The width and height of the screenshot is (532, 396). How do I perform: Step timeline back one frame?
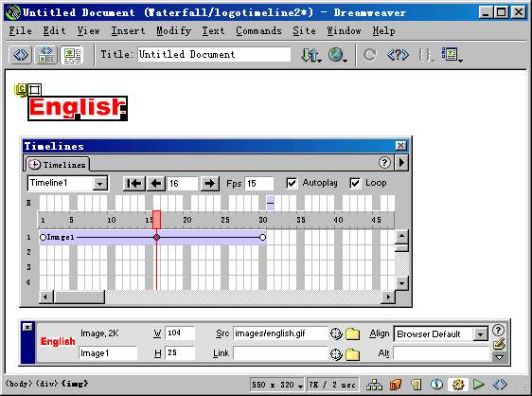(x=156, y=184)
